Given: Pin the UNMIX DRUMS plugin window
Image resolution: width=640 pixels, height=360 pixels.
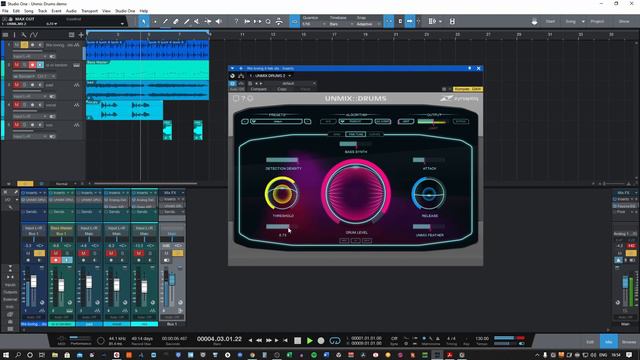Looking at the screenshot, I should [x=469, y=69].
